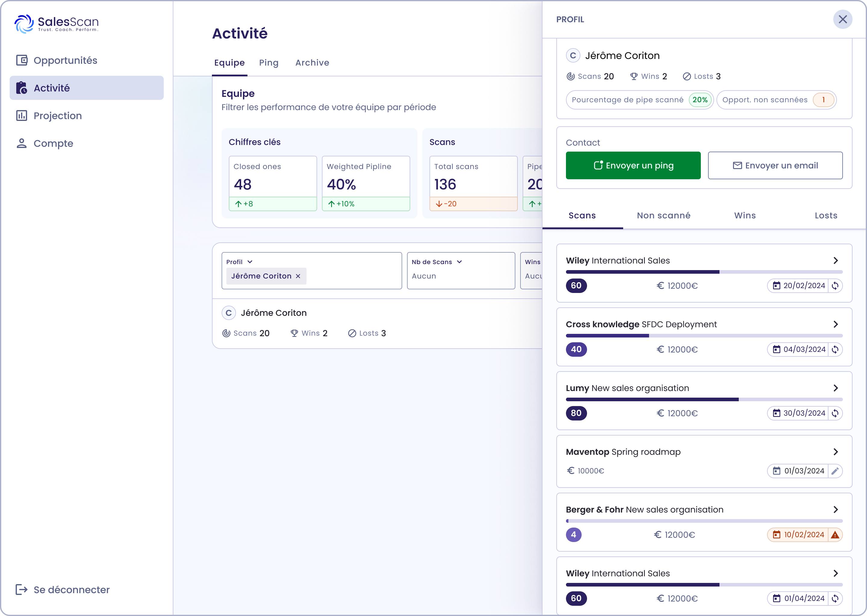Remove the Jérôme Coriton filter chip
The image size is (867, 616).
click(x=298, y=276)
